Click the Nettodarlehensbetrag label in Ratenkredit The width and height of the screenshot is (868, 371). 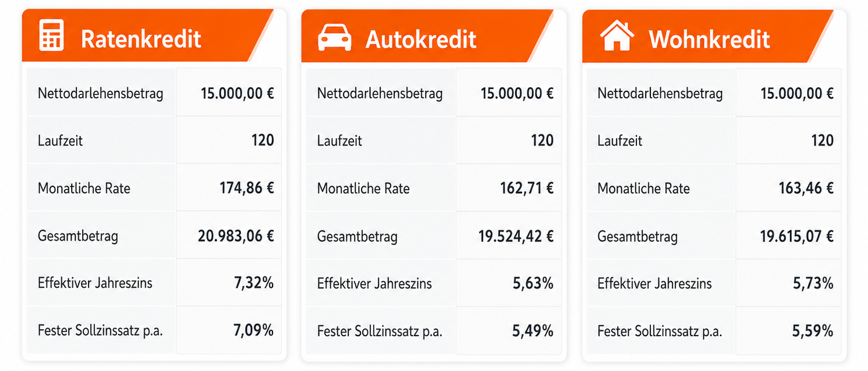pos(101,93)
